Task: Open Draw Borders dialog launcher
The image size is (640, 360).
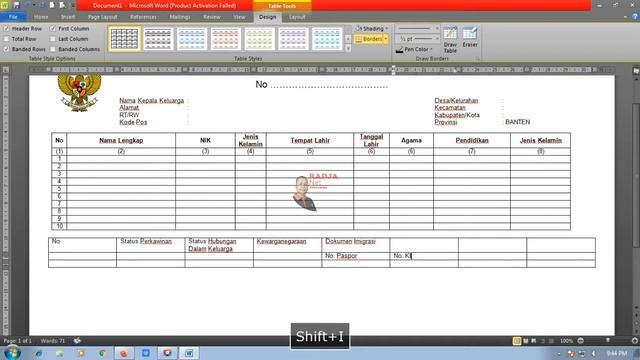Action: coord(477,59)
